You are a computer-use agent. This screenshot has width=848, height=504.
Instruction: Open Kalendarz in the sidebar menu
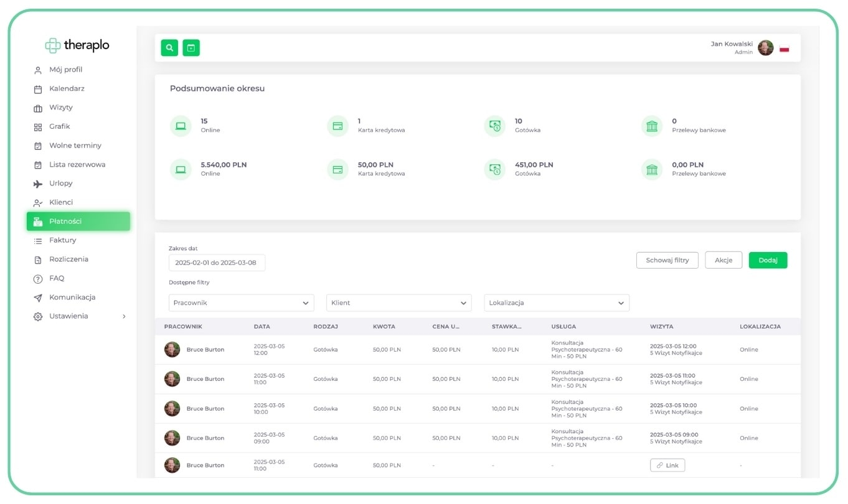(x=67, y=89)
